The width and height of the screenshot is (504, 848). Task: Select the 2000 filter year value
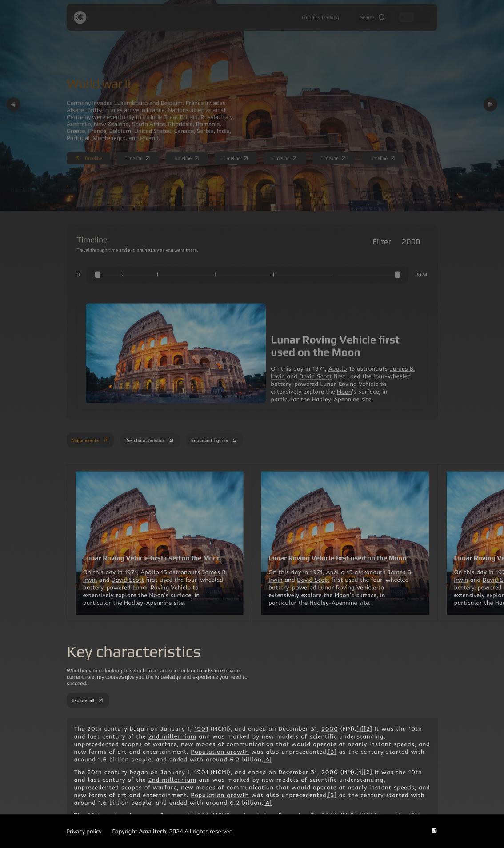pos(411,242)
